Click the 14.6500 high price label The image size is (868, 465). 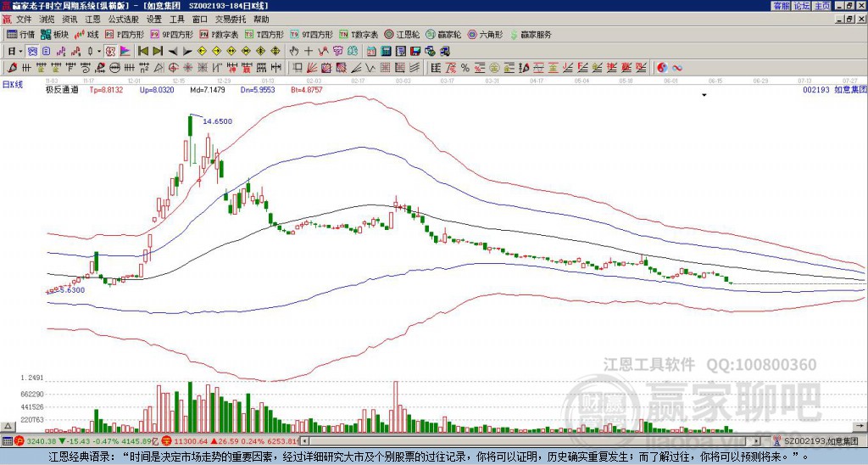218,121
